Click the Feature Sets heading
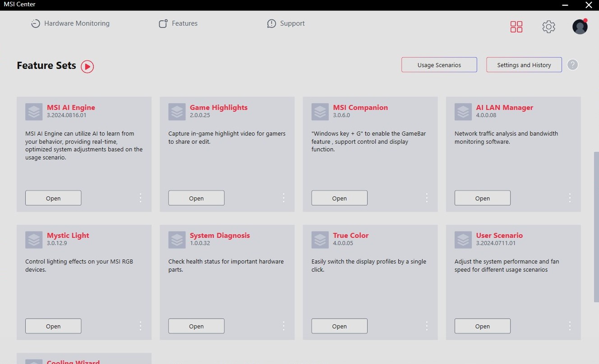 coord(46,66)
